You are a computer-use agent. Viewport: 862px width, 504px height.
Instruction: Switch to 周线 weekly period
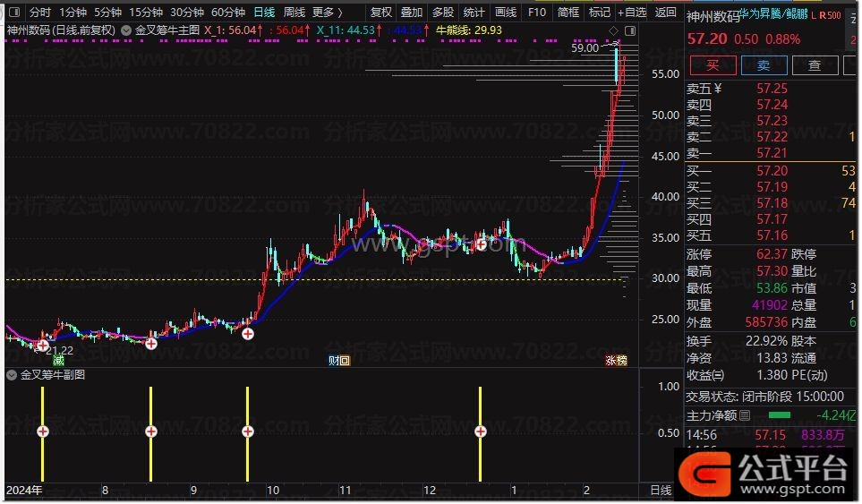click(x=294, y=13)
